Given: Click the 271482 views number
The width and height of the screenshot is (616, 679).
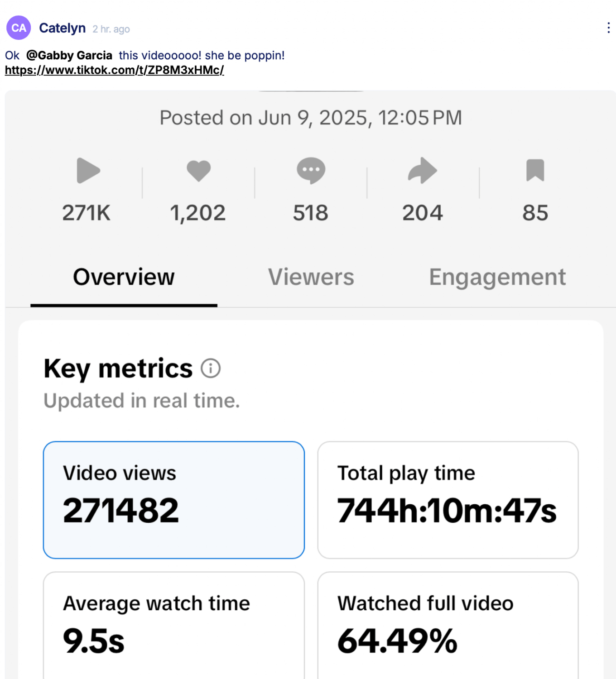Looking at the screenshot, I should coord(121,510).
